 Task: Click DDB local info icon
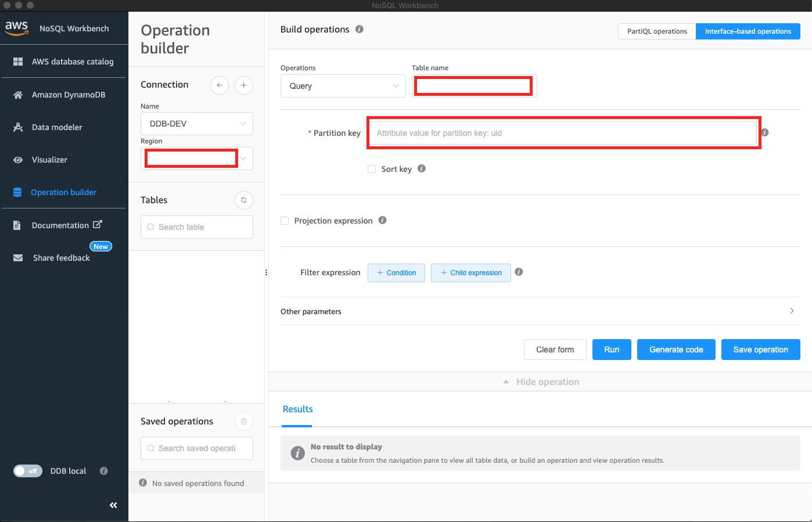(x=104, y=471)
